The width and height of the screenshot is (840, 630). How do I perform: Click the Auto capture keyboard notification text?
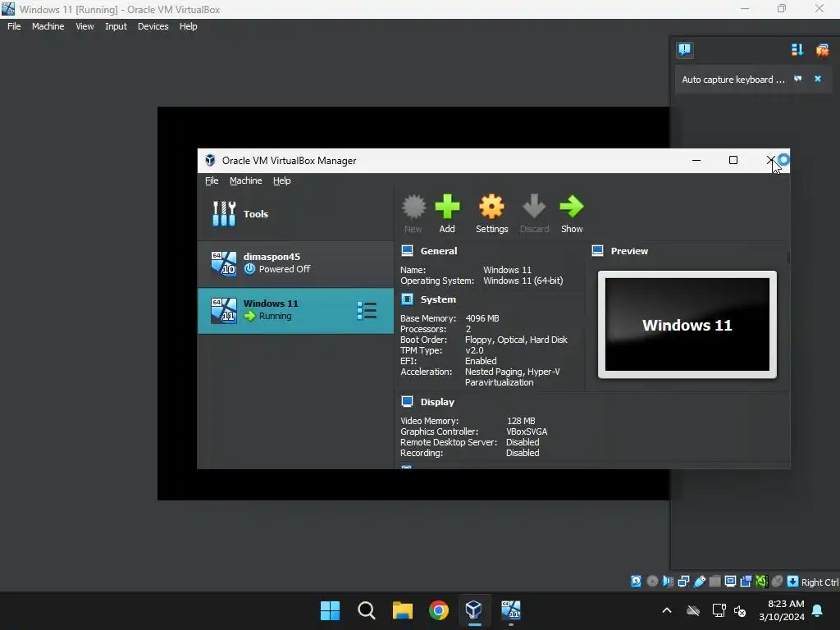[x=733, y=80]
